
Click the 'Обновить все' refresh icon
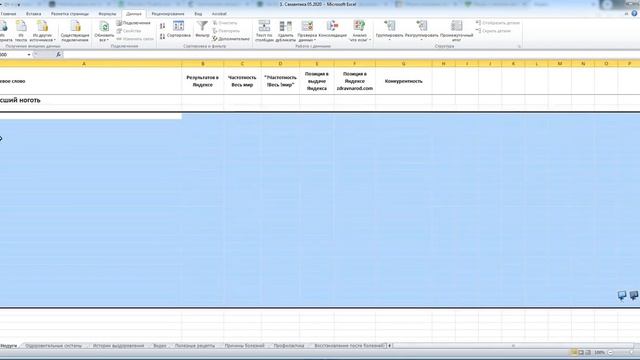coord(104,27)
